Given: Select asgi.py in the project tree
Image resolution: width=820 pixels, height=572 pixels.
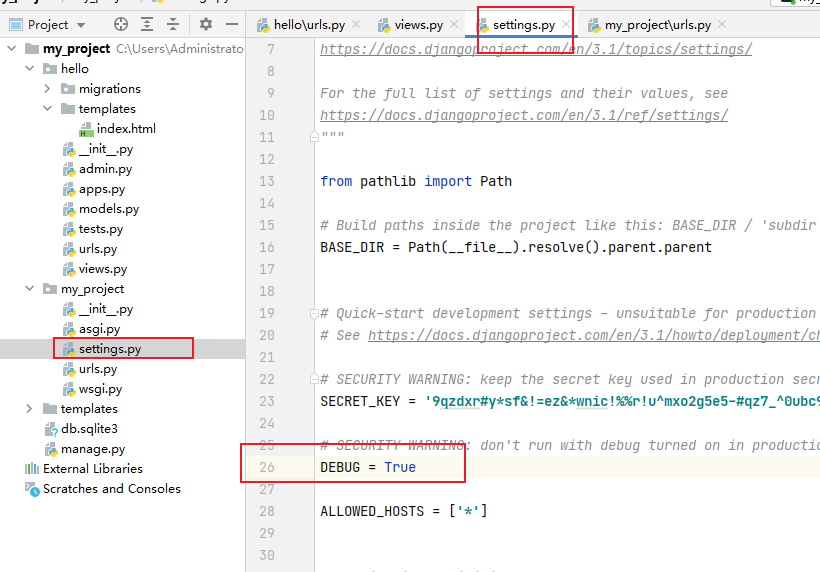Looking at the screenshot, I should tap(99, 329).
